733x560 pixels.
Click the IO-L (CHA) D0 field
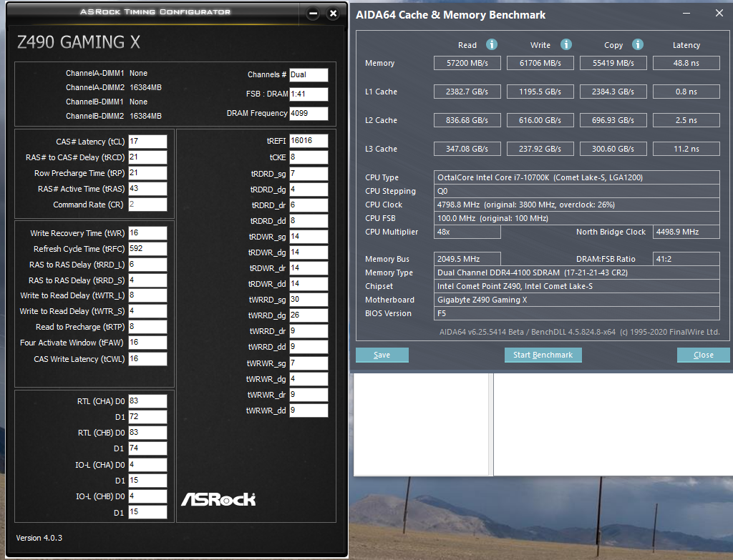click(x=147, y=465)
